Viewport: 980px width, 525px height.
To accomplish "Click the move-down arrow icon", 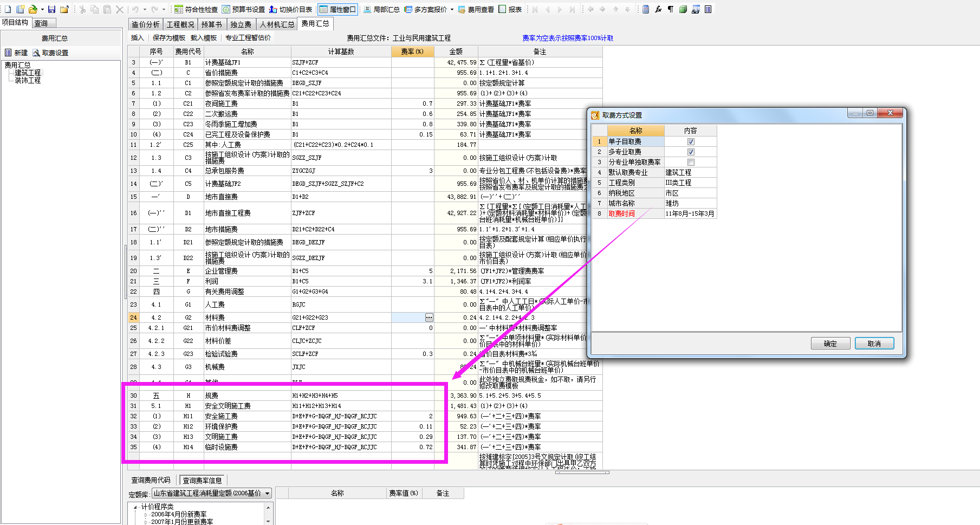I will click(x=627, y=9).
